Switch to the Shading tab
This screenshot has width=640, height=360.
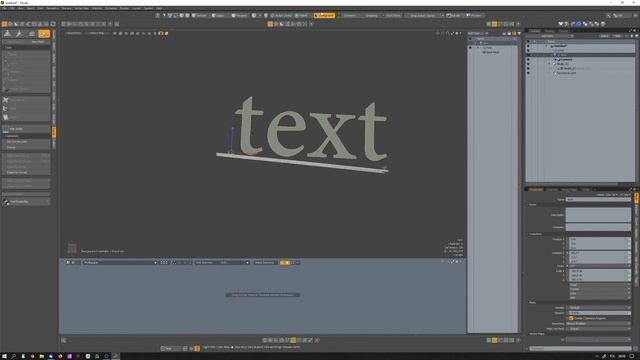tap(549, 31)
